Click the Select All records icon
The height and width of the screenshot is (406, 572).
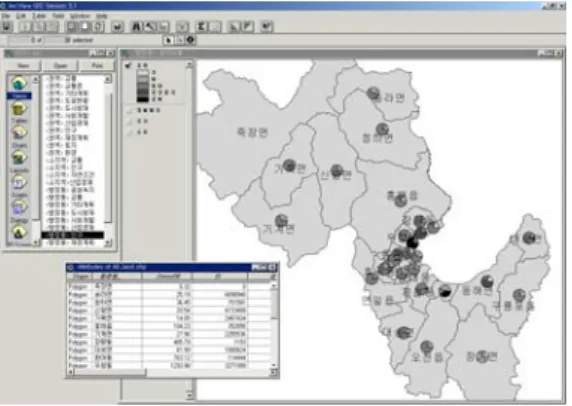pos(72,26)
